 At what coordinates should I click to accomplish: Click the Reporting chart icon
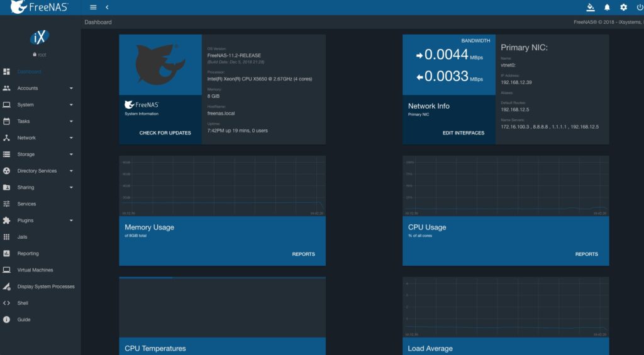[6, 253]
